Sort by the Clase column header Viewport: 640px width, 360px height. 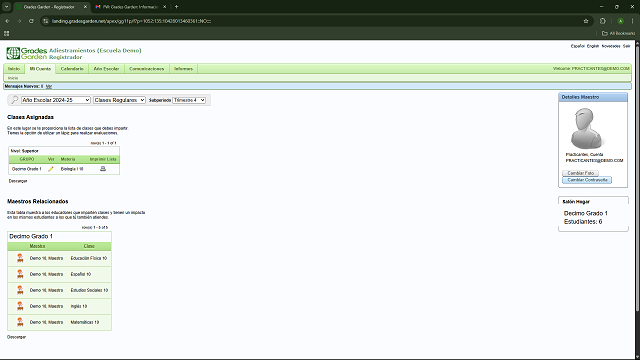(x=89, y=246)
